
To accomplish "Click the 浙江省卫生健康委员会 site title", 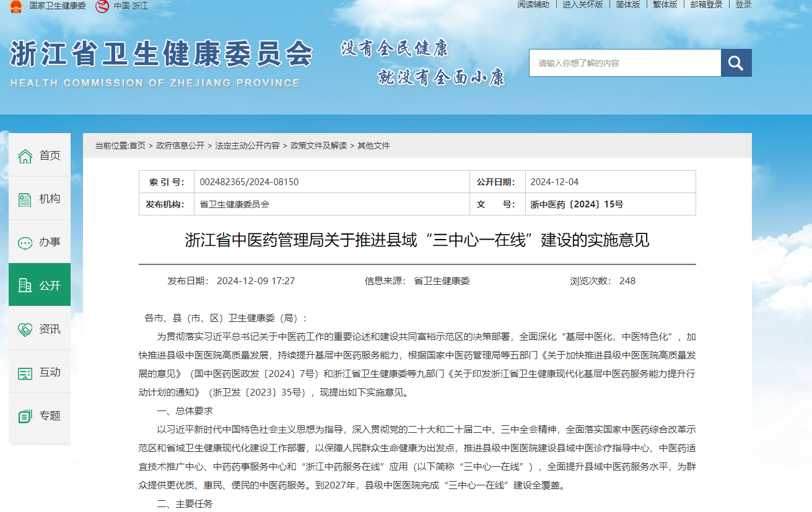I will [x=161, y=56].
